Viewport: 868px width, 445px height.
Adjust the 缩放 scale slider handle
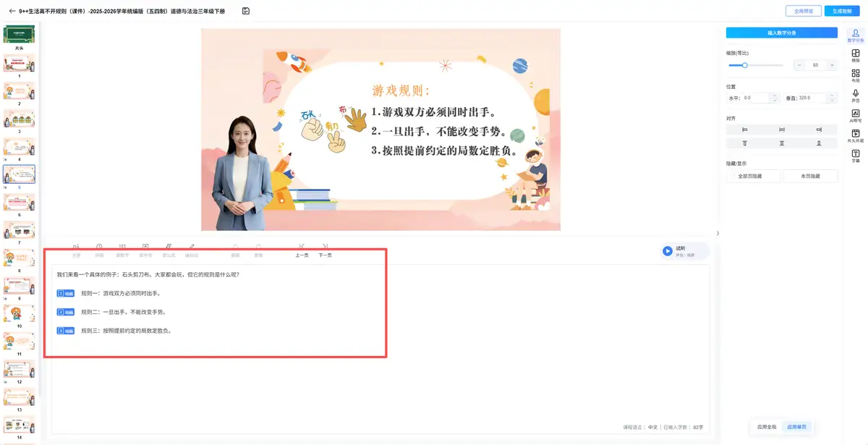[744, 65]
